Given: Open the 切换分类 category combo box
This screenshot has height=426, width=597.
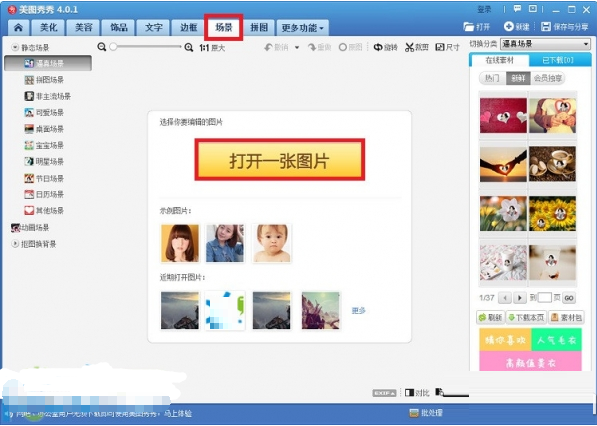Looking at the screenshot, I should (545, 44).
